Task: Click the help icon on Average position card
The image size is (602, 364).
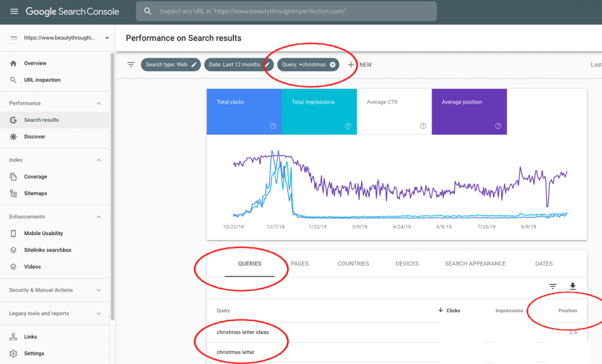Action: tap(497, 125)
